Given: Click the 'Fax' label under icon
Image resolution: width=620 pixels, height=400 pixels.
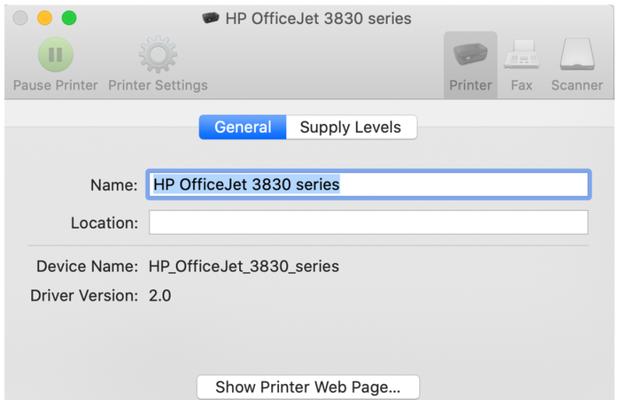Looking at the screenshot, I should pos(521,85).
